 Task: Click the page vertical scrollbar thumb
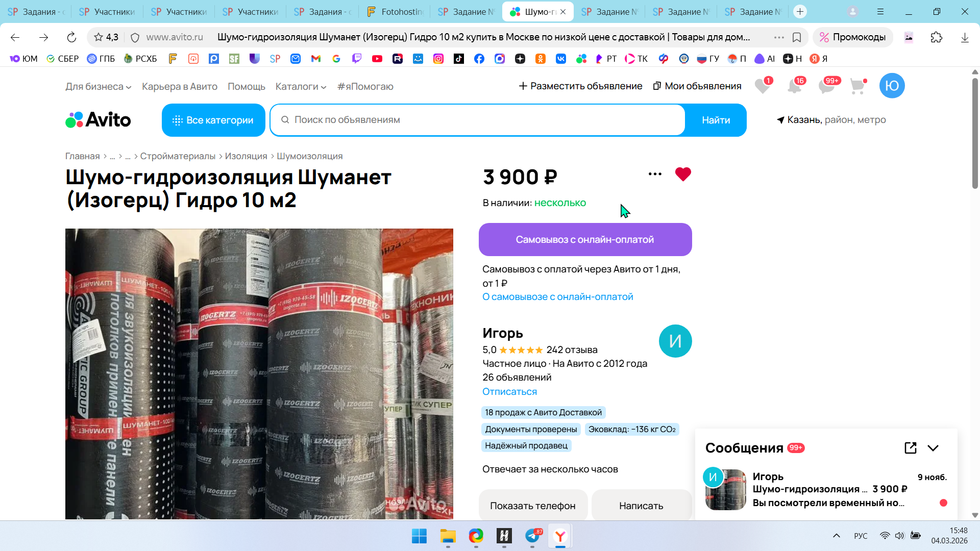pyautogui.click(x=974, y=134)
